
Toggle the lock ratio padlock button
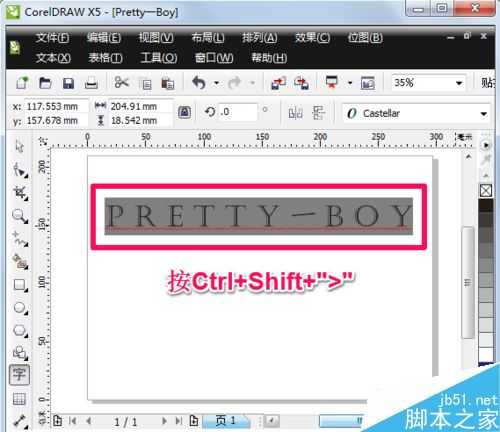click(184, 113)
